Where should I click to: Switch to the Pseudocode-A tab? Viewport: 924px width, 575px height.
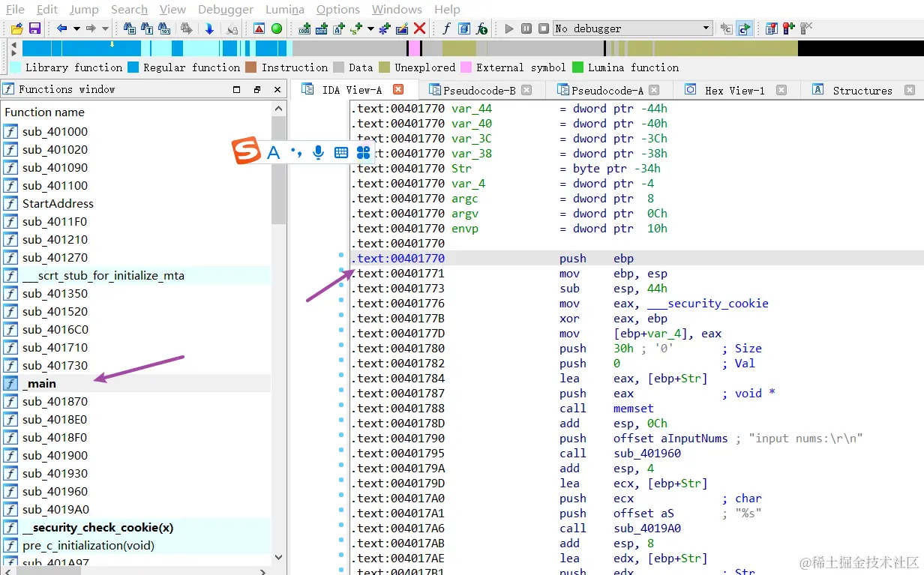point(607,90)
